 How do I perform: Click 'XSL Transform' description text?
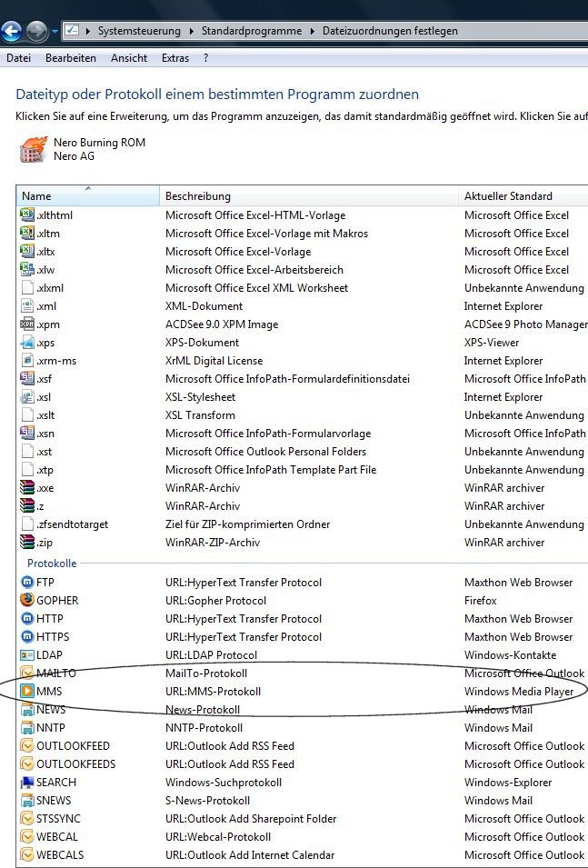(x=200, y=415)
